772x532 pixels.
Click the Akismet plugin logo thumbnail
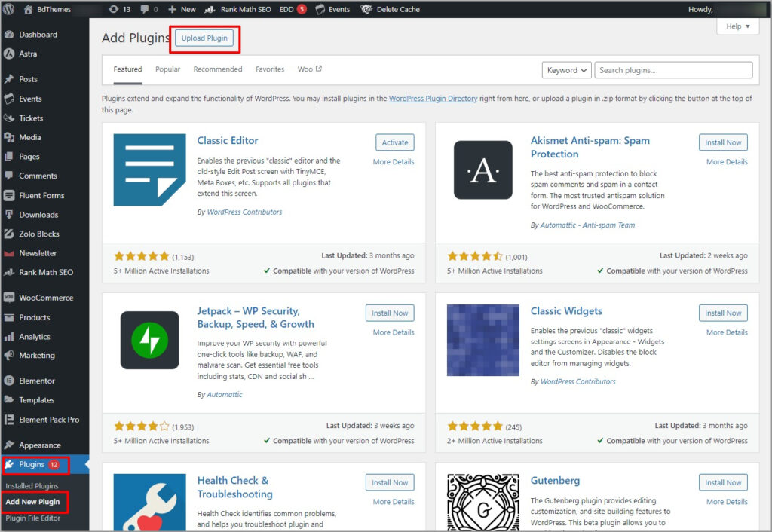point(483,170)
